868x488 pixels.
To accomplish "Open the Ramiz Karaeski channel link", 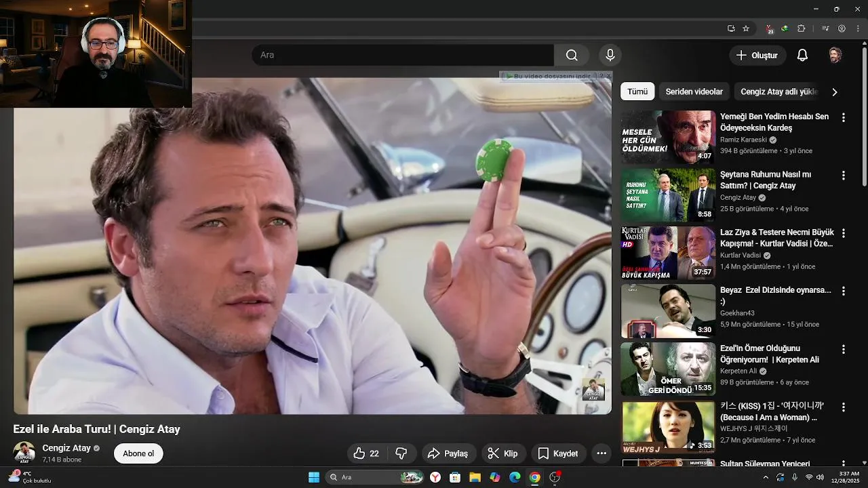I will [745, 140].
